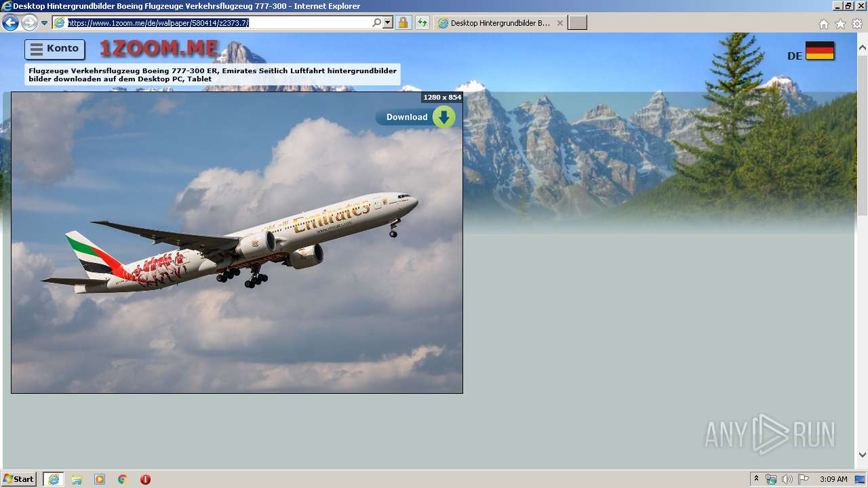868x488 pixels.
Task: Open the German flag language selector
Action: pos(820,52)
